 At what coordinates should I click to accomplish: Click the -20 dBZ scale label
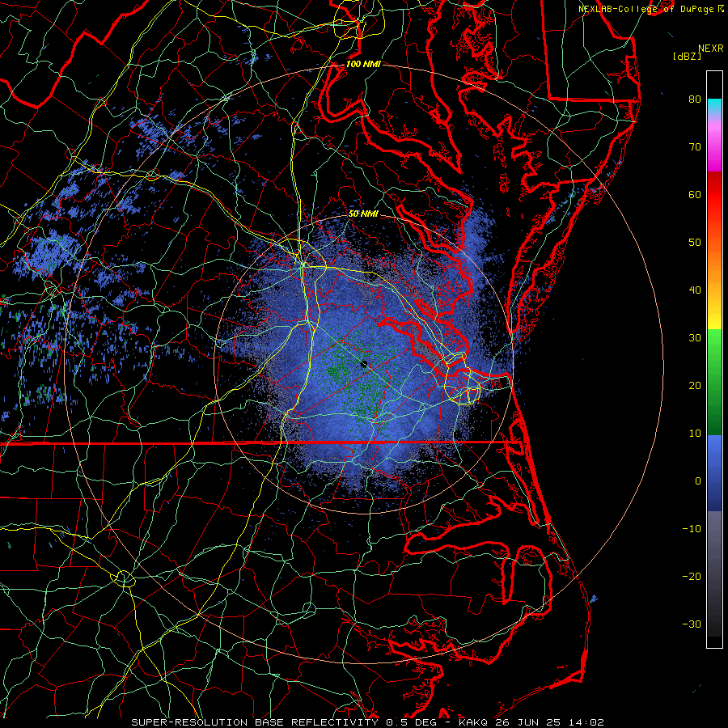692,577
